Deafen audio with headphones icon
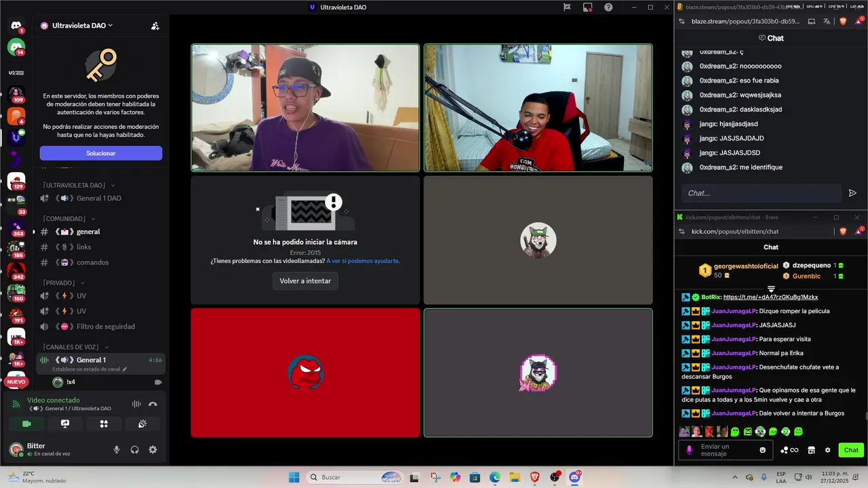The image size is (868, 488). (134, 449)
